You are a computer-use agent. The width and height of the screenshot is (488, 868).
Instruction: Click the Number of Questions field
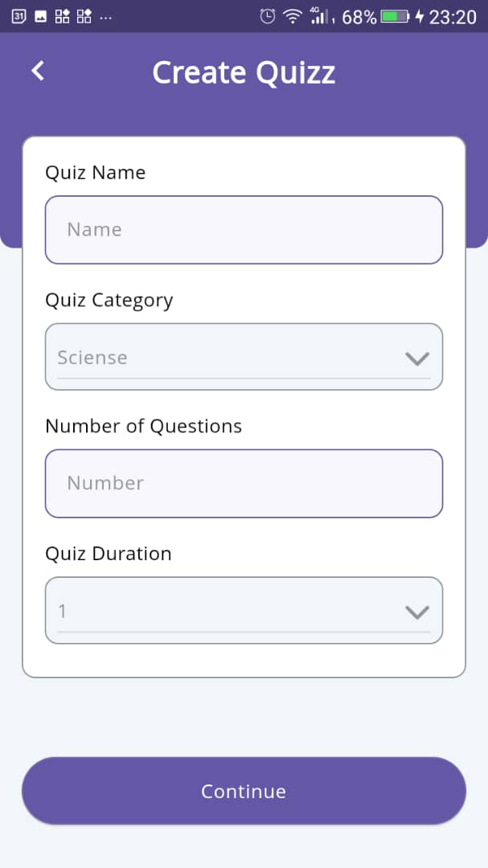coord(244,483)
